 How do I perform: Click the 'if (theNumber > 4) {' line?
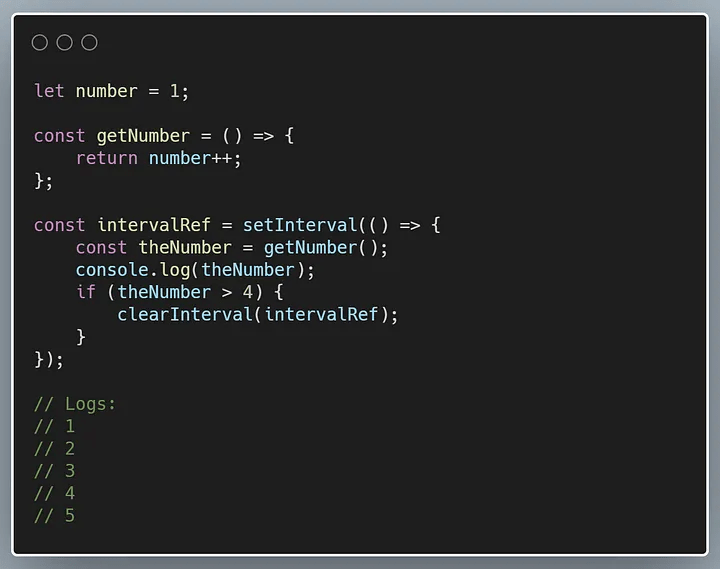pos(180,292)
